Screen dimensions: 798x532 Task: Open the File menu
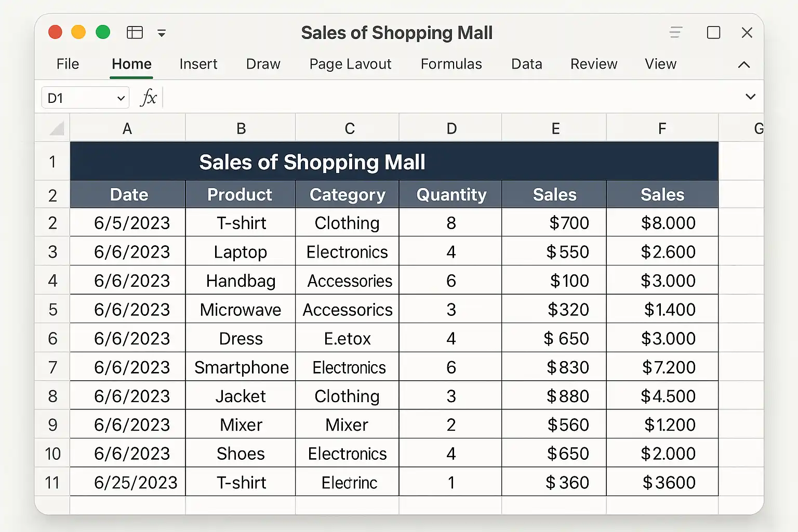click(x=68, y=64)
